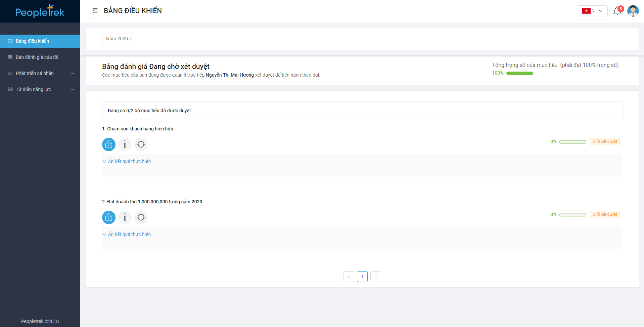Click the lock icon for revenue goal 2
Viewport: 644px width, 327px height.
coord(109,217)
